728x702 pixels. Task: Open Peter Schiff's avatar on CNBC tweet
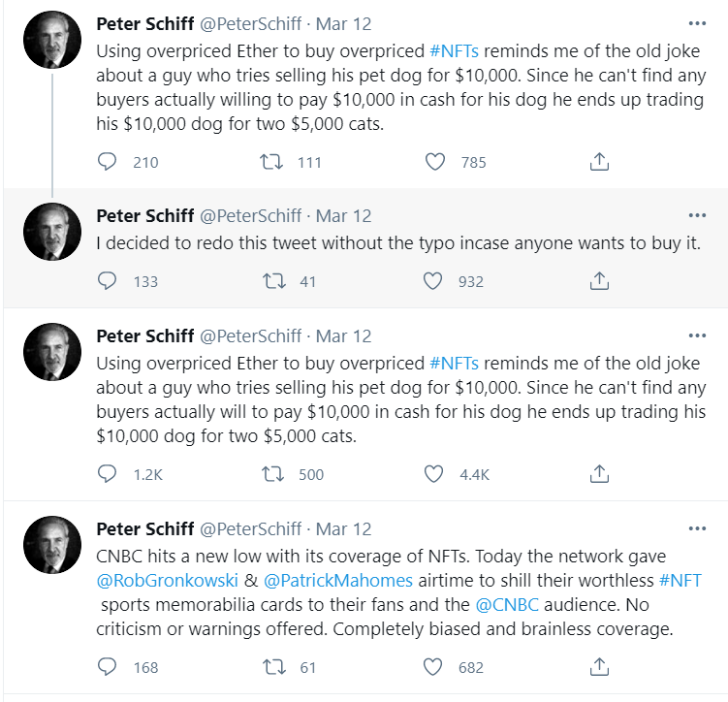coord(52,545)
